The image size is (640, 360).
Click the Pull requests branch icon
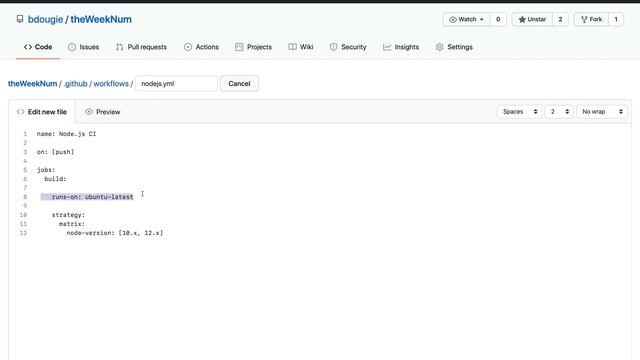[x=119, y=47]
